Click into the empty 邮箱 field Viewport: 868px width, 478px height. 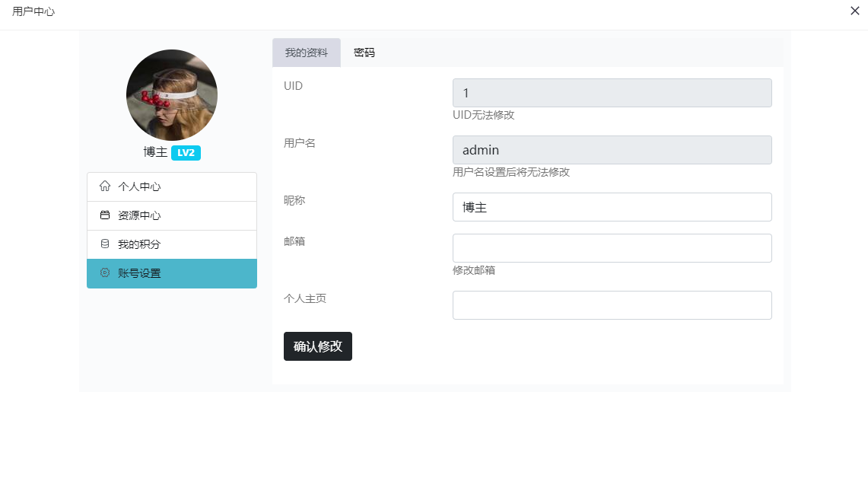(612, 248)
